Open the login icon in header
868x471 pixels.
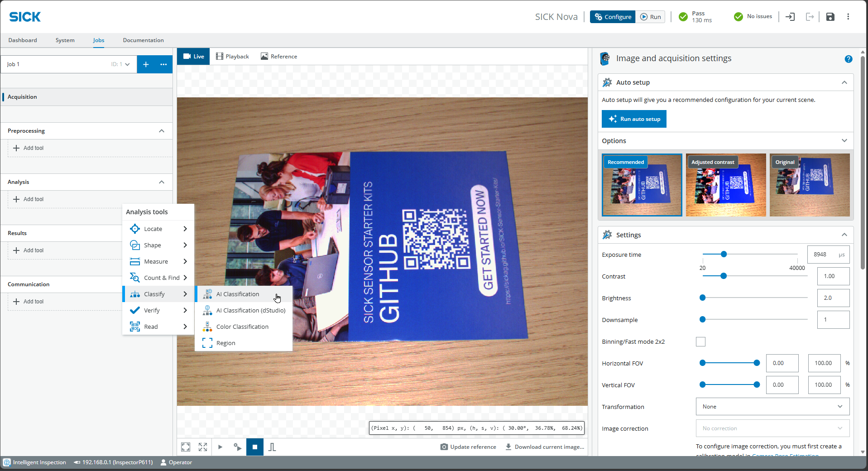790,17
